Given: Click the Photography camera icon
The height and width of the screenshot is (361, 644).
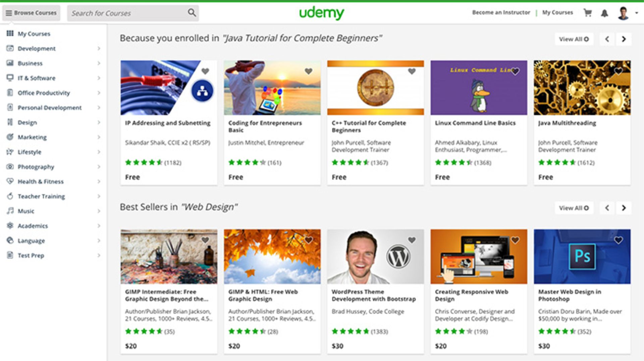Looking at the screenshot, I should point(10,166).
